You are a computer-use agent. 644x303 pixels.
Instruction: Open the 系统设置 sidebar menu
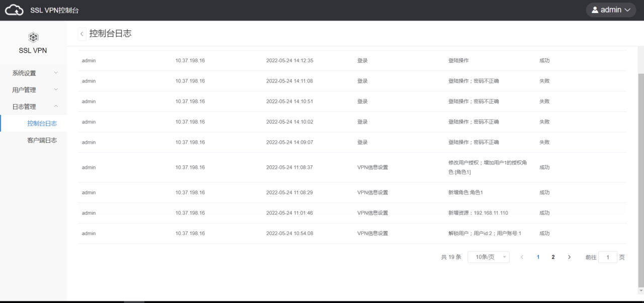33,73
